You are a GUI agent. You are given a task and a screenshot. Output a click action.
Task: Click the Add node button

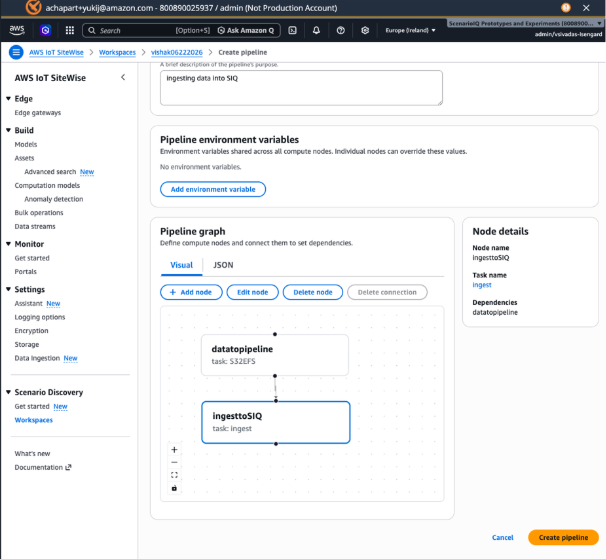[191, 292]
